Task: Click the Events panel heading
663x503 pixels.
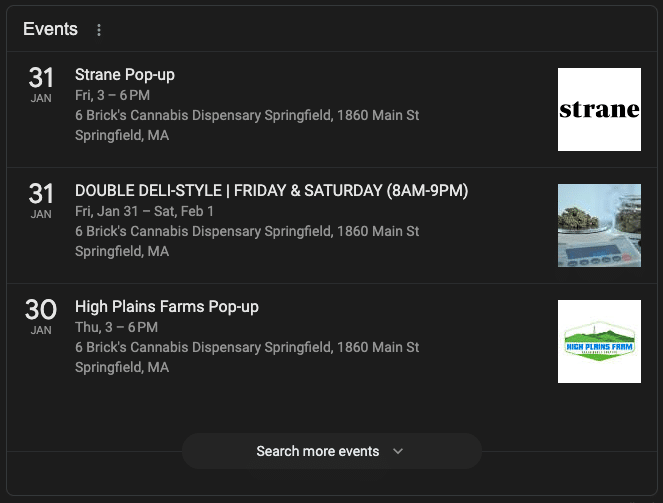Action: tap(50, 29)
